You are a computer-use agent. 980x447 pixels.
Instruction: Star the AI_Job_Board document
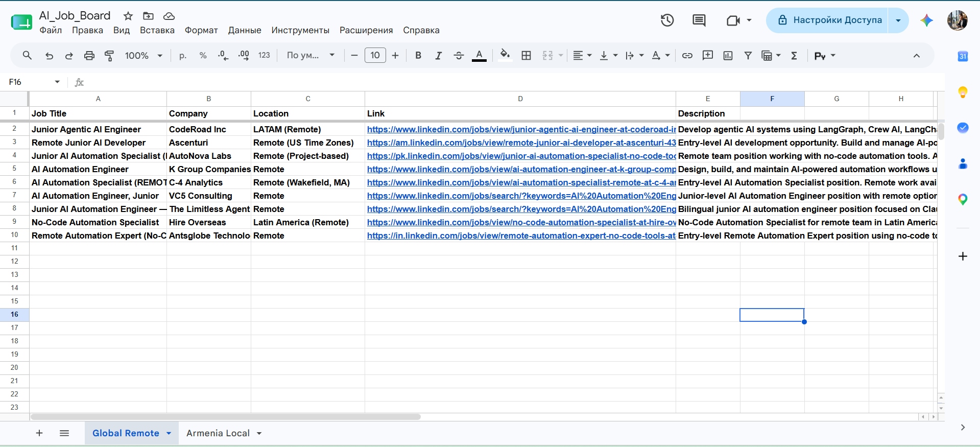(x=128, y=16)
